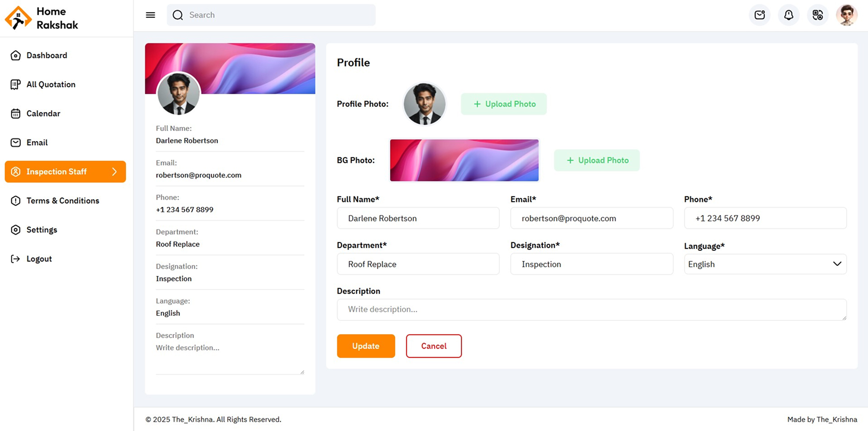This screenshot has height=431, width=868.
Task: Click the search magnifier icon
Action: [178, 15]
